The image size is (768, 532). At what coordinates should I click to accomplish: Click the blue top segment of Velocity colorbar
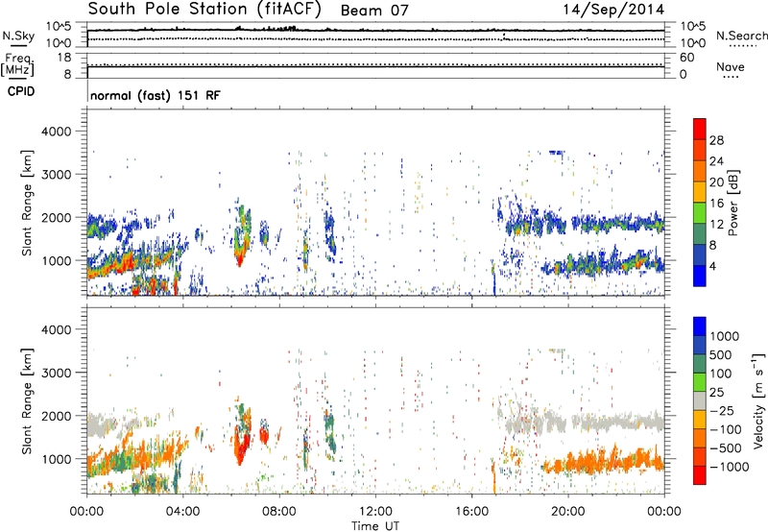click(700, 326)
